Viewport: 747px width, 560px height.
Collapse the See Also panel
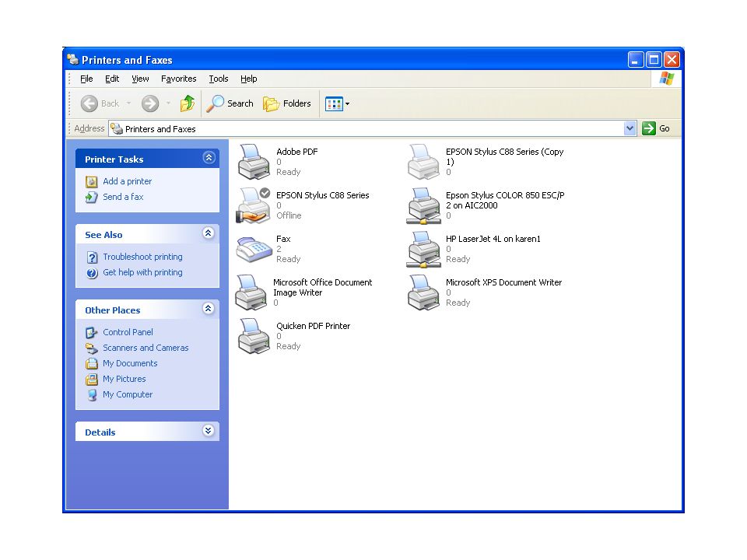209,233
